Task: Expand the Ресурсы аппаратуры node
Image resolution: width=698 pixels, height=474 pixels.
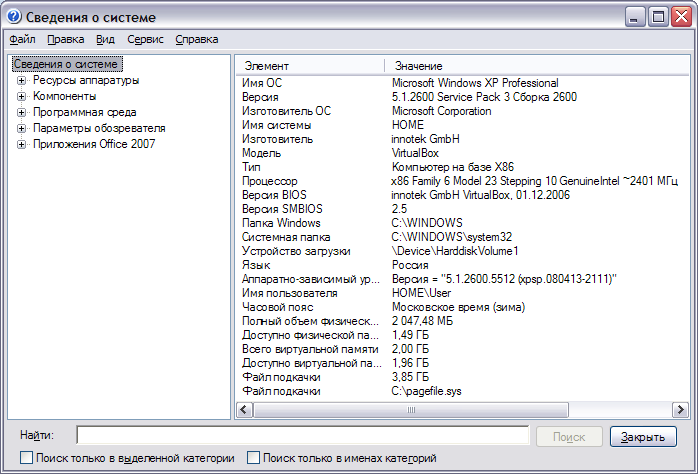Action: tap(21, 81)
